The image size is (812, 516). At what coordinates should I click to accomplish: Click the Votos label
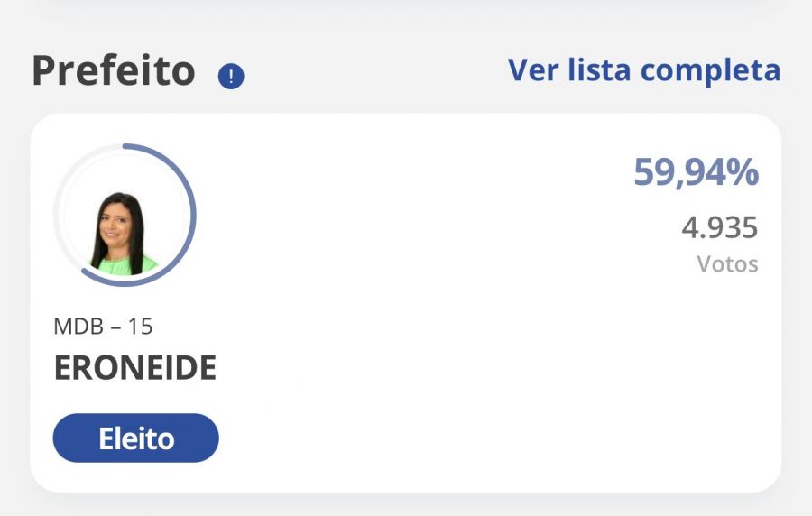pyautogui.click(x=727, y=264)
